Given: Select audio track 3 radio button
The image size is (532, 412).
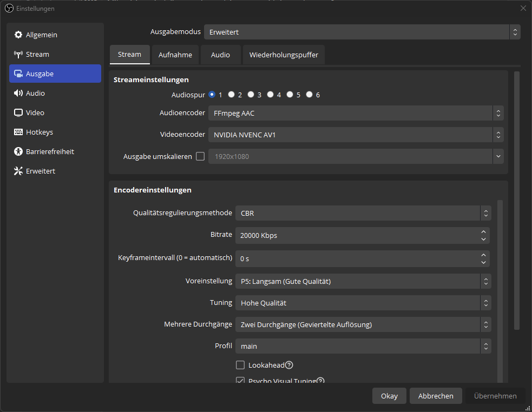Looking at the screenshot, I should coord(251,95).
